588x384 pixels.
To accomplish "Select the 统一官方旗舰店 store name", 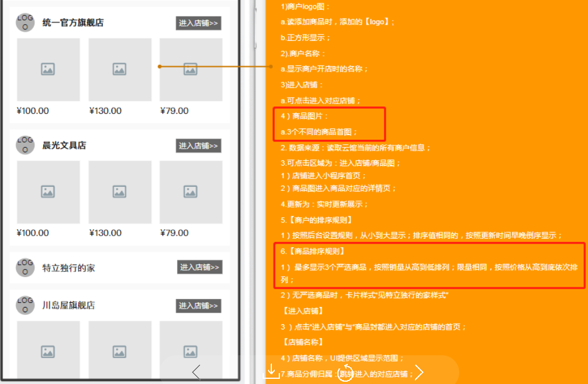I will tap(73, 23).
